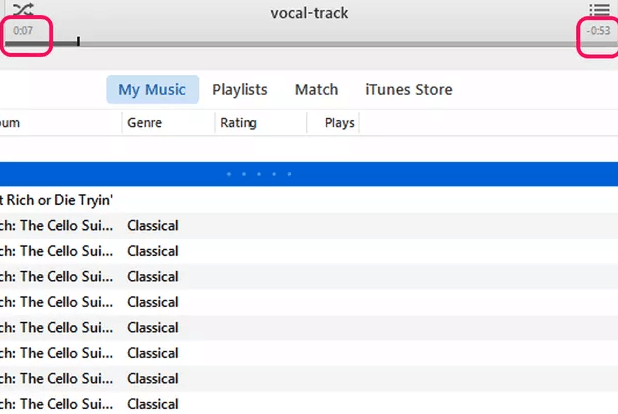
Task: Set rating dots in the highlighted blue row
Action: [x=259, y=175]
